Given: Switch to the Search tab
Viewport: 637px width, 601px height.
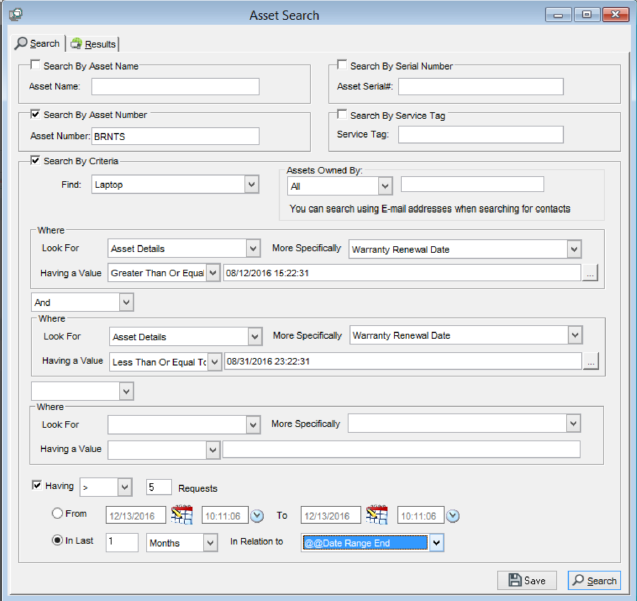Looking at the screenshot, I should [38, 43].
